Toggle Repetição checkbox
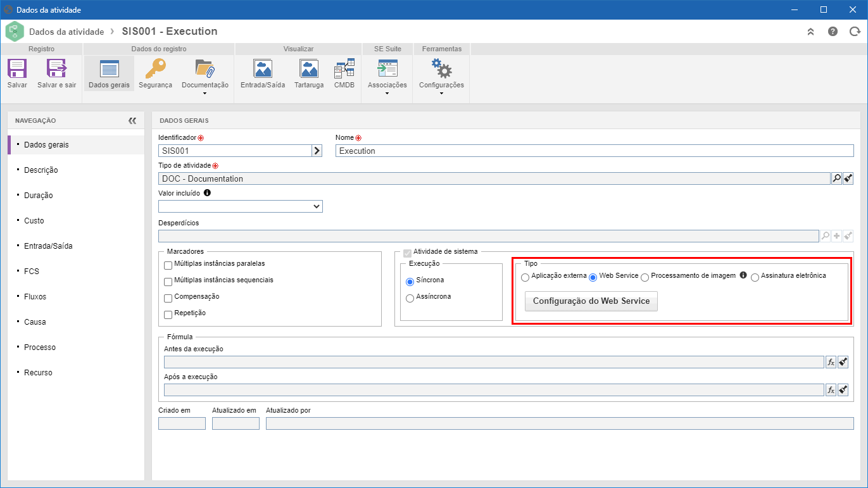The width and height of the screenshot is (868, 488). tap(168, 315)
